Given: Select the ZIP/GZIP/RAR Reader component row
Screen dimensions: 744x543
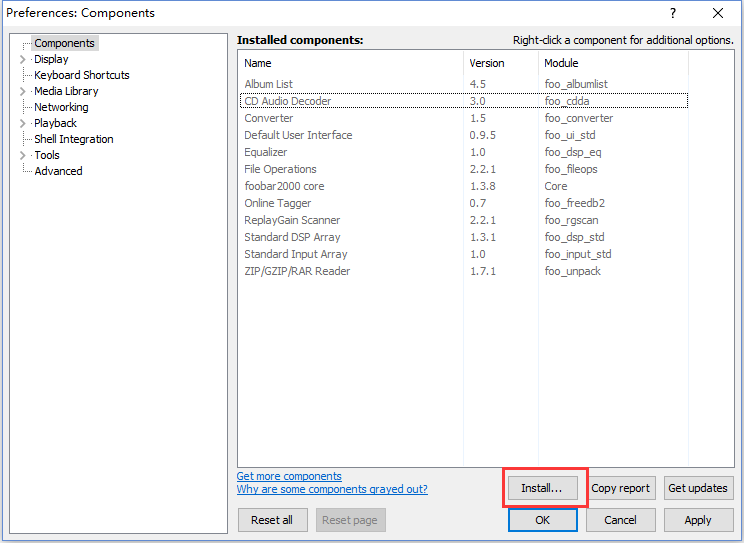Looking at the screenshot, I should click(x=464, y=272).
